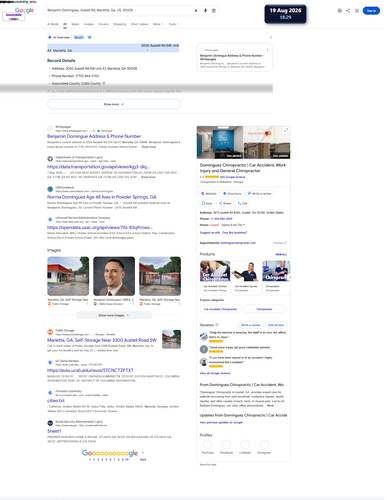
Task: Click Own this business link
Action: tap(235, 233)
